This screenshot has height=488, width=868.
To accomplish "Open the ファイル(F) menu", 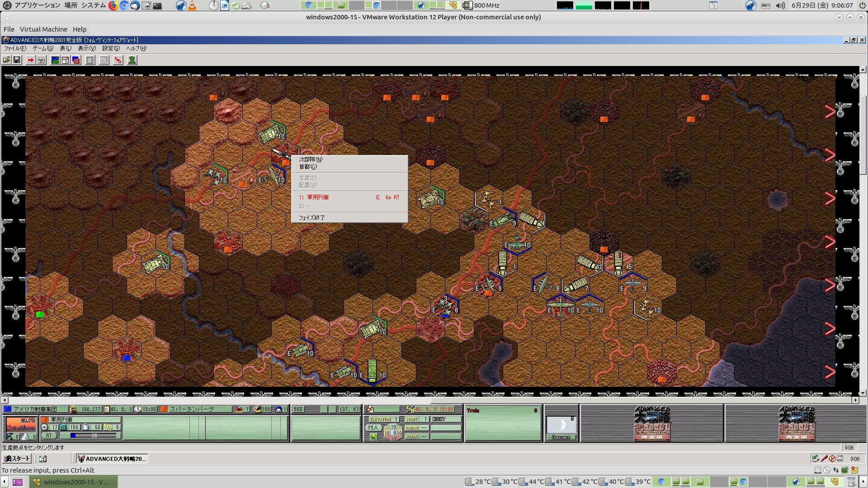I will pos(15,48).
